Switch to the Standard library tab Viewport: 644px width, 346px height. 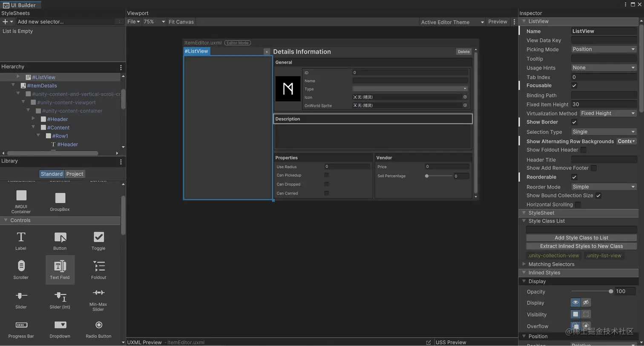point(52,174)
